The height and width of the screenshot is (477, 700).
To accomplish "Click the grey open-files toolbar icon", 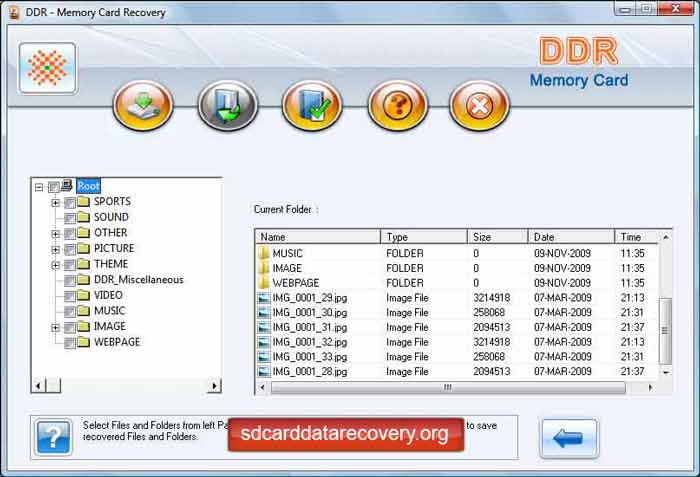I will (x=228, y=106).
